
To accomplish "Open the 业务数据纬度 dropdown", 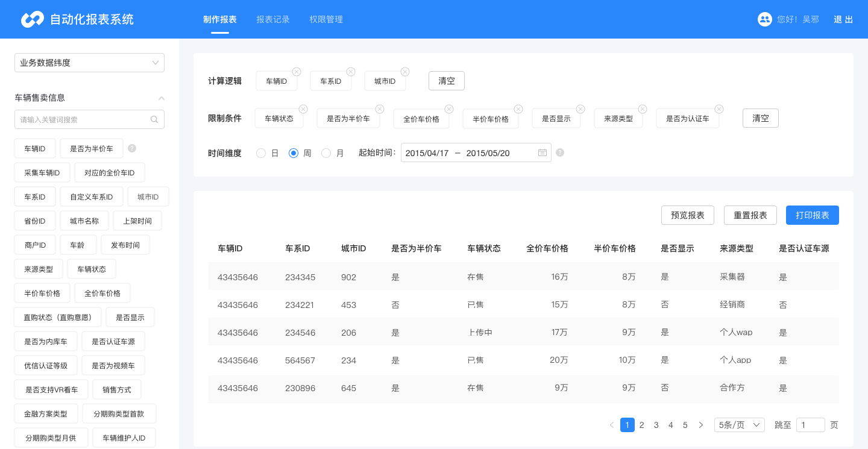I will pos(89,63).
